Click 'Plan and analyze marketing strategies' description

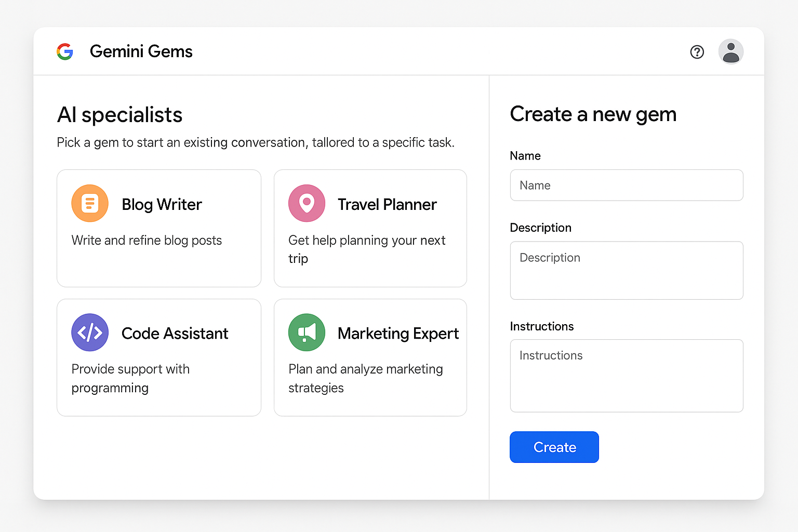pos(366,379)
